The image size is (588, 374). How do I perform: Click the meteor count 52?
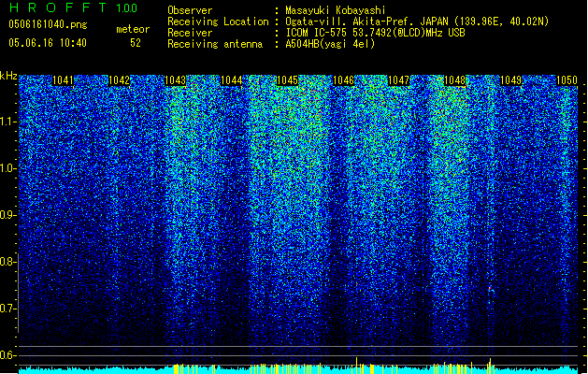click(136, 43)
